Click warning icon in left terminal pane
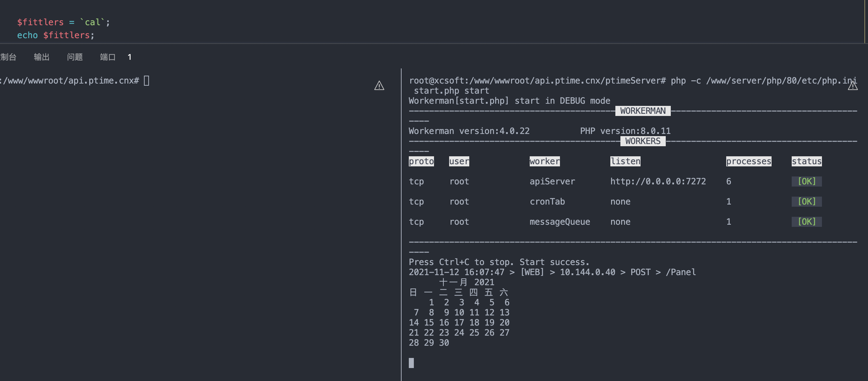This screenshot has height=381, width=868. click(x=379, y=86)
